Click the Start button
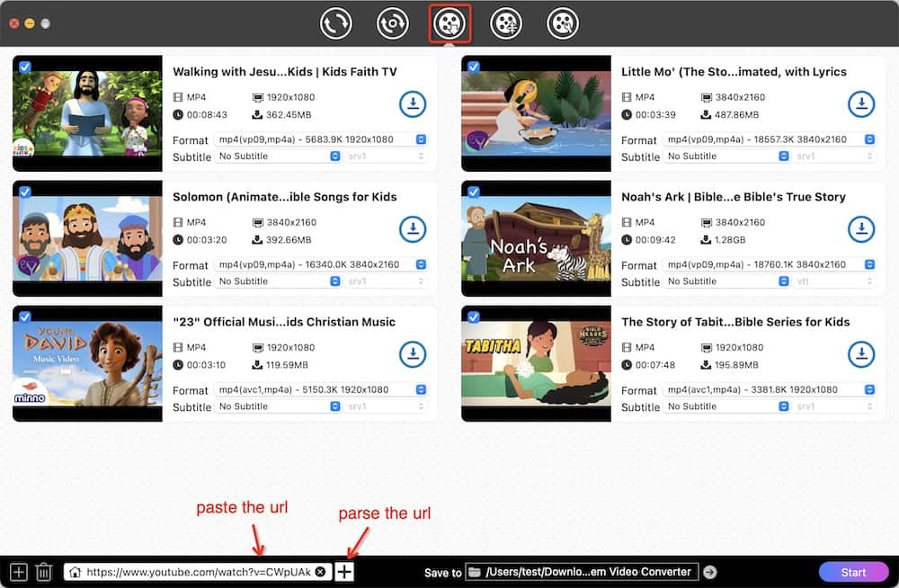Viewport: 899px width, 588px height. point(853,572)
